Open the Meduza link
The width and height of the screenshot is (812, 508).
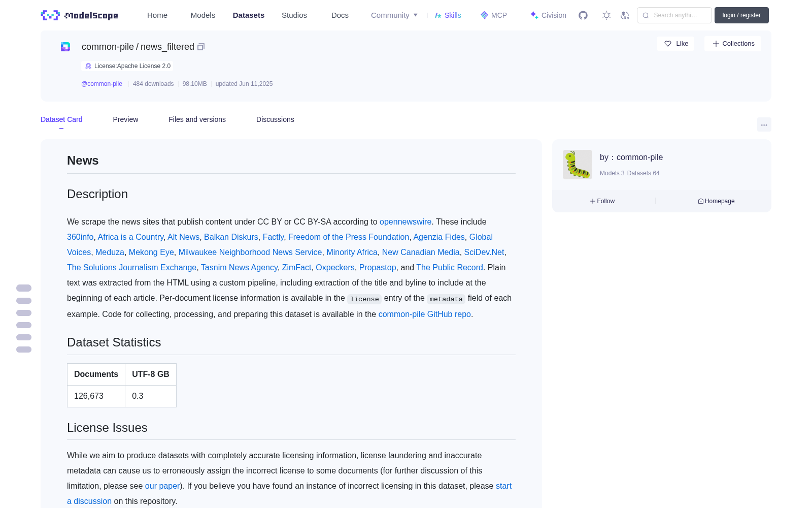pos(110,252)
